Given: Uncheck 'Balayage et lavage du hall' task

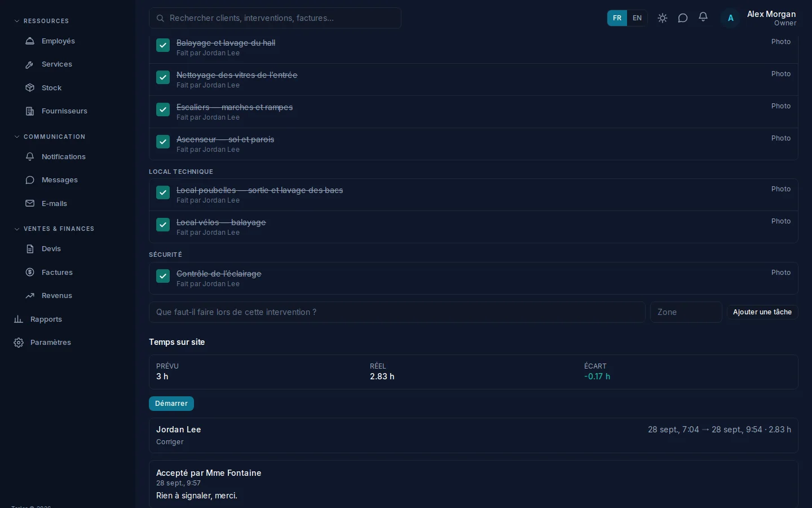Looking at the screenshot, I should 163,45.
